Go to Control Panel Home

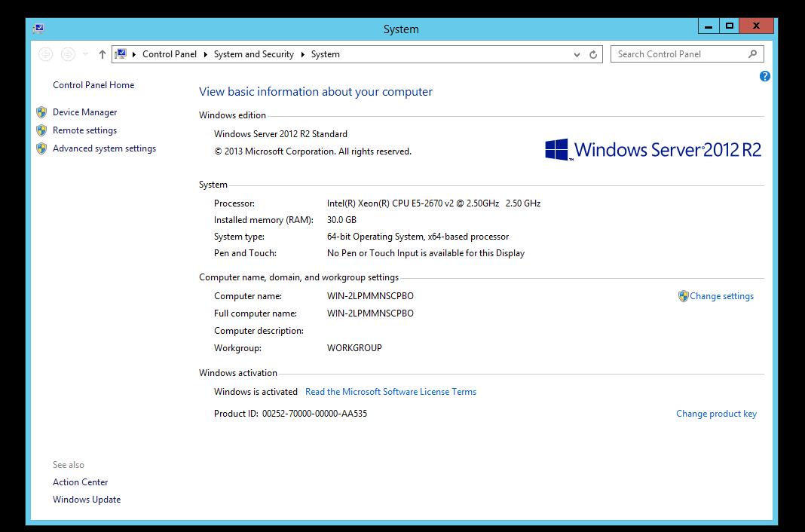point(93,85)
